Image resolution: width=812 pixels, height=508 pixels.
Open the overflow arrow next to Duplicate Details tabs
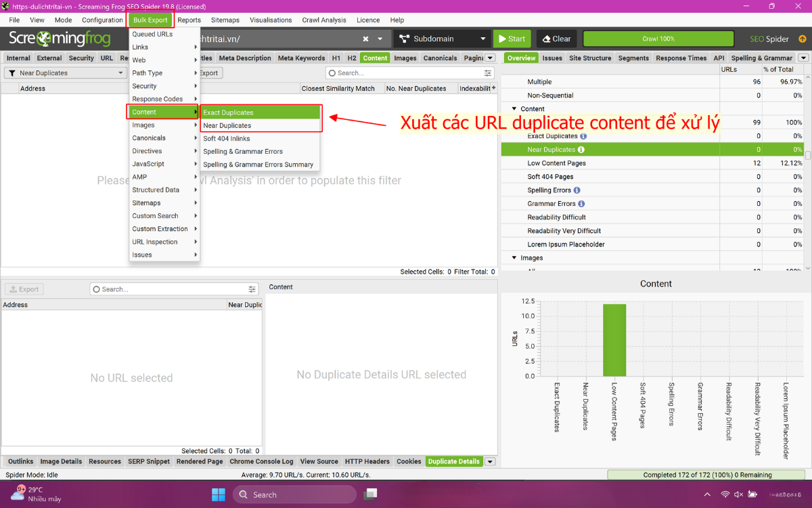(x=489, y=461)
